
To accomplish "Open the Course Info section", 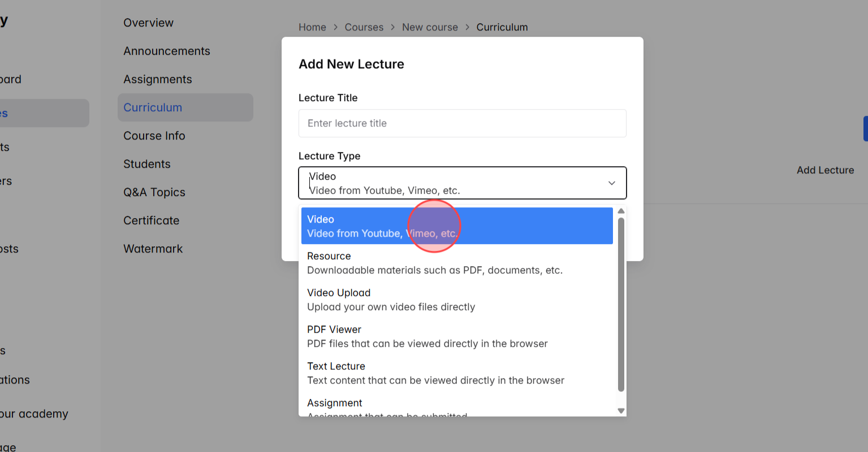I will (x=154, y=136).
